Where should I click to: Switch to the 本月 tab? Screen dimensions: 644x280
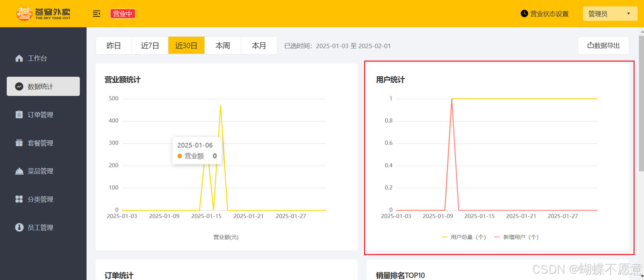pos(259,45)
